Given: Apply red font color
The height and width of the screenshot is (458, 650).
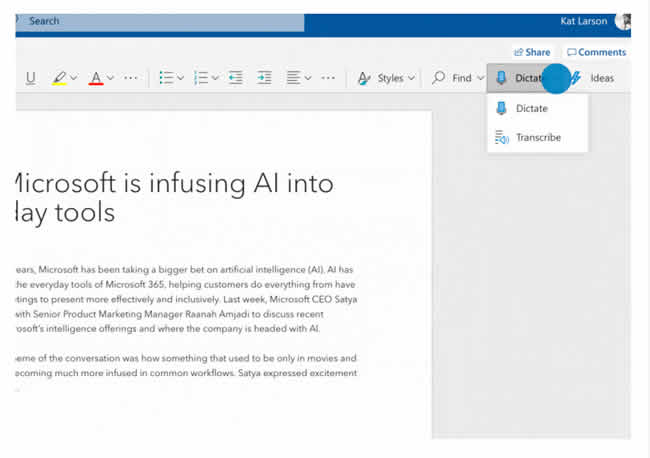Looking at the screenshot, I should [x=96, y=78].
